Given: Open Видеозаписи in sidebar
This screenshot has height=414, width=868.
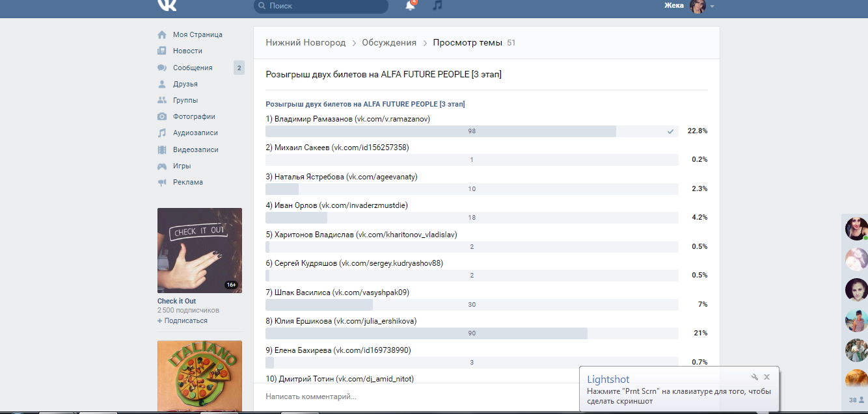Looking at the screenshot, I should click(x=196, y=149).
